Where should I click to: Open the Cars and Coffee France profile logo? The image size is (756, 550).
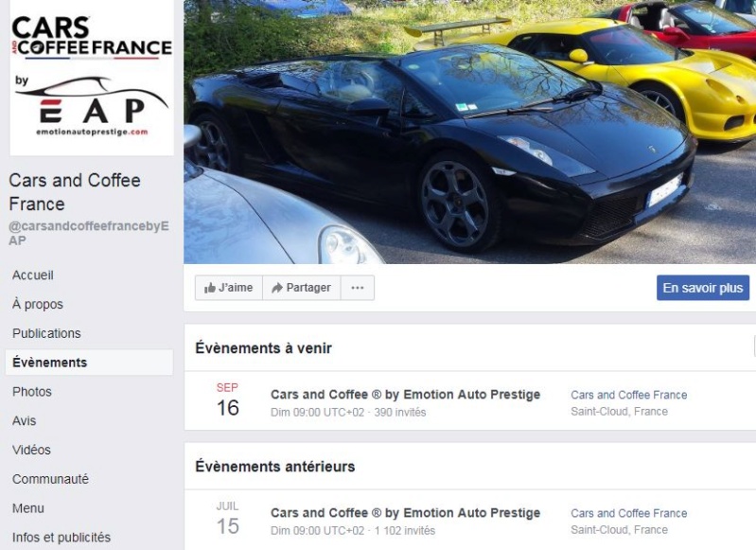[92, 78]
